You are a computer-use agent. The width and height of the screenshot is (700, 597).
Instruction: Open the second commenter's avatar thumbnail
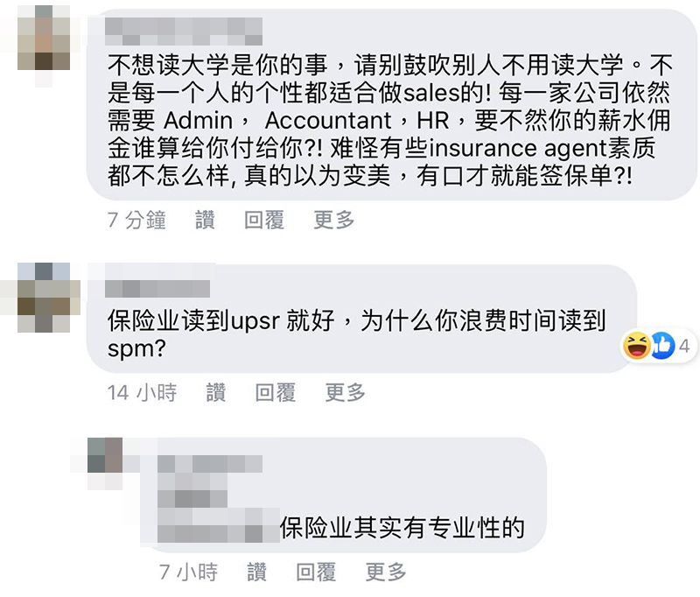click(43, 298)
